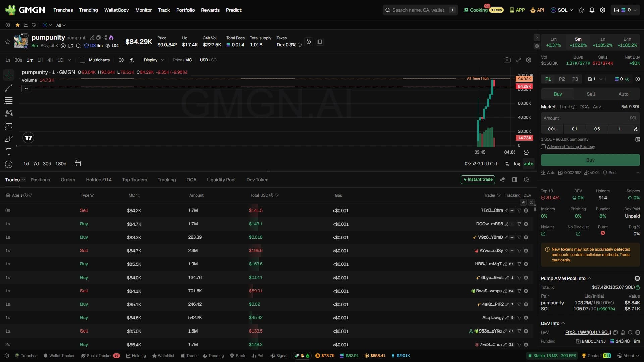Select the 0.5 SOL quick amount
This screenshot has width=644, height=362.
597,129
